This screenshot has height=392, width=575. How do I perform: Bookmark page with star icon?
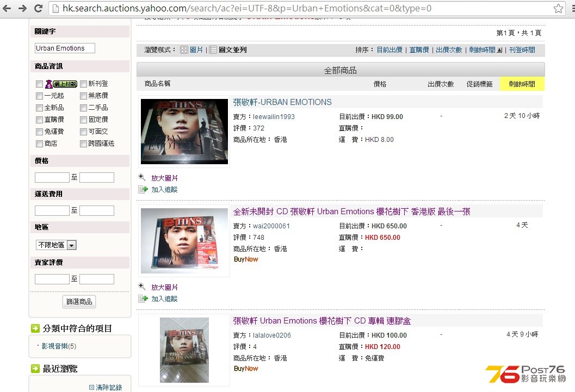tap(559, 8)
